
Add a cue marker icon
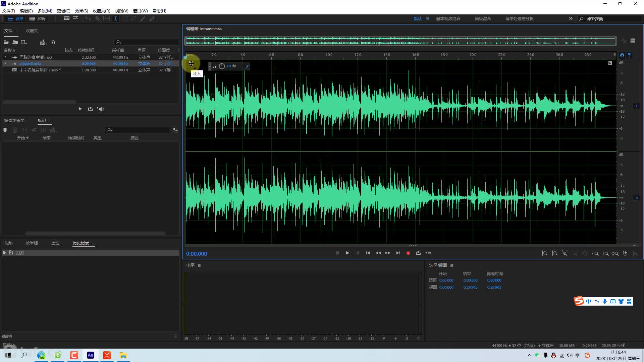pyautogui.click(x=5, y=130)
